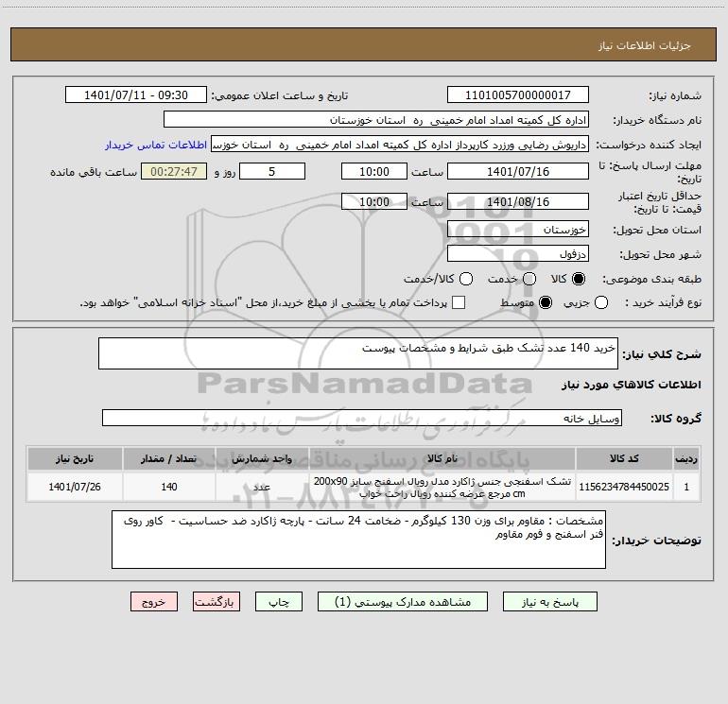Screen dimensions: 728x704
Task: Select the خدمت radio button
Action: 529,279
